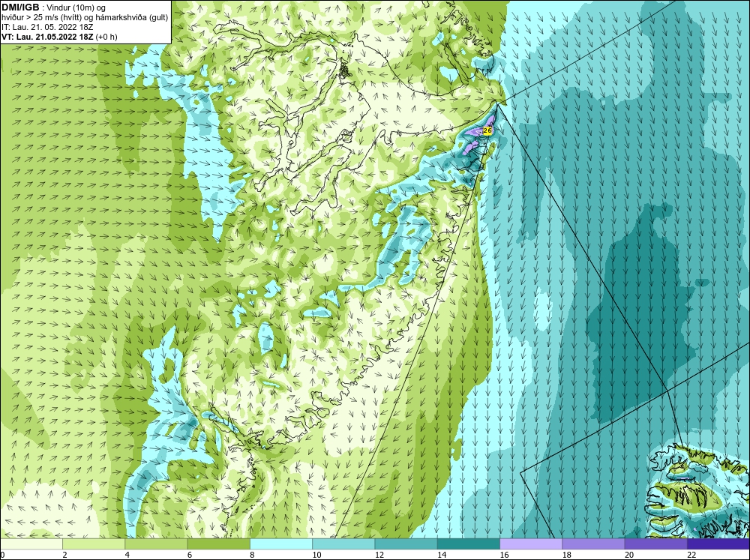This screenshot has height=560, width=750.
Task: Select the 8–10 m/s light cyan legend swatch
Action: (281, 544)
